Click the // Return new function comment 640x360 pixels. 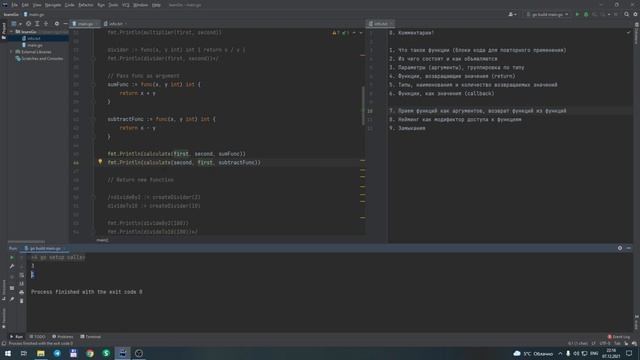(x=140, y=180)
